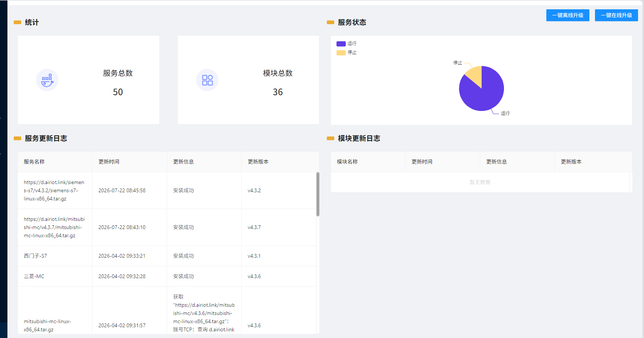
Task: Click the 一键在线升级 button
Action: coord(616,15)
